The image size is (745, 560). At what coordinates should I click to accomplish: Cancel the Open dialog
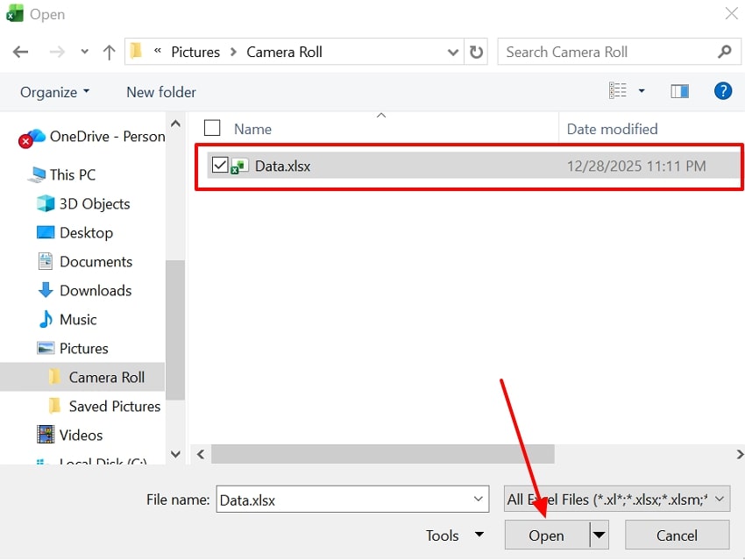[x=677, y=535]
